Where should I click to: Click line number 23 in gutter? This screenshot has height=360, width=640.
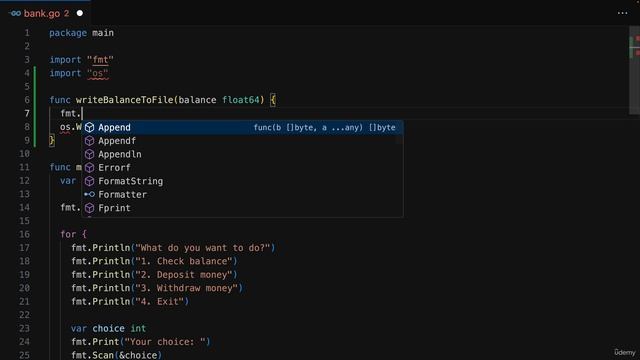(x=24, y=329)
